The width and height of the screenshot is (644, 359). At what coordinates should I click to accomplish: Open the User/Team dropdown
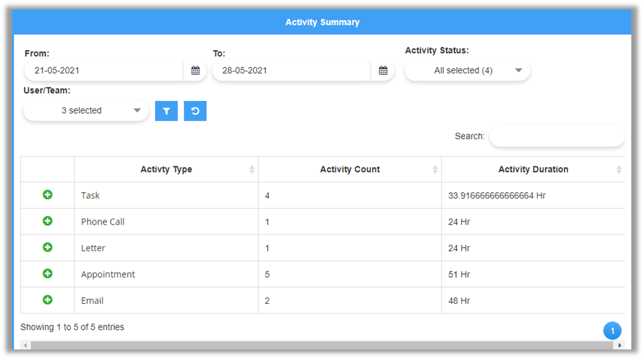86,110
